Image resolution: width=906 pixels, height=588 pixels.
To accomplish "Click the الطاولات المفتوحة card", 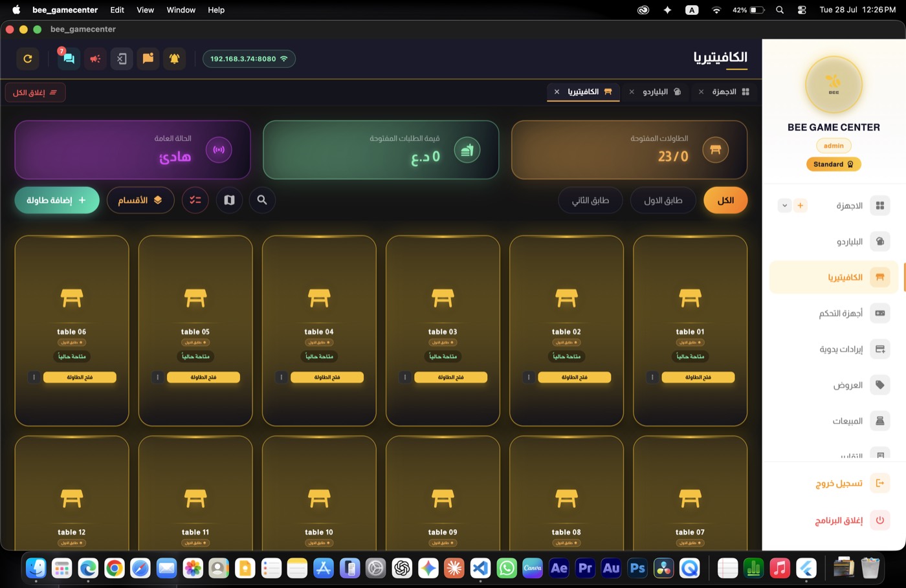I will coord(629,150).
